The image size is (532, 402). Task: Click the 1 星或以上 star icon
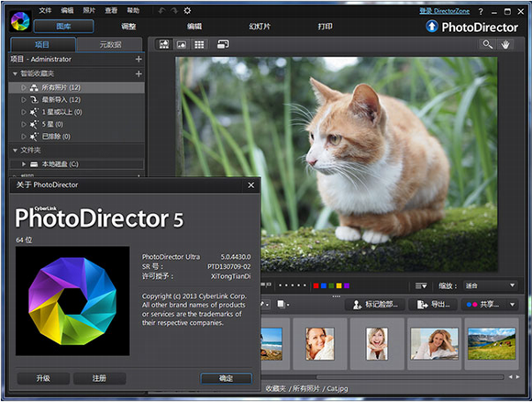point(34,112)
